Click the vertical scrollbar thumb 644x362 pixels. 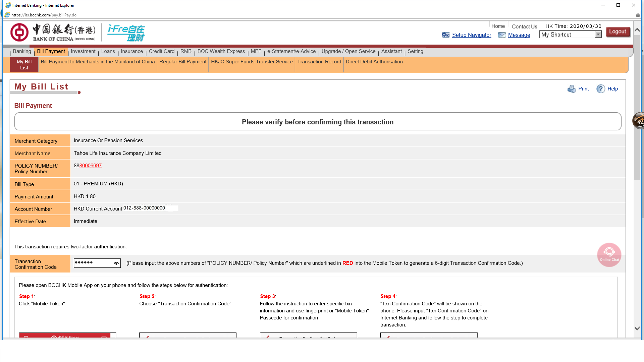coord(637,107)
